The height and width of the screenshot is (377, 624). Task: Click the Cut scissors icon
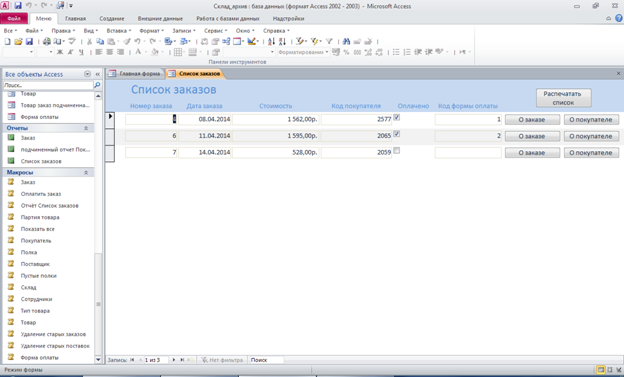pyautogui.click(x=90, y=41)
